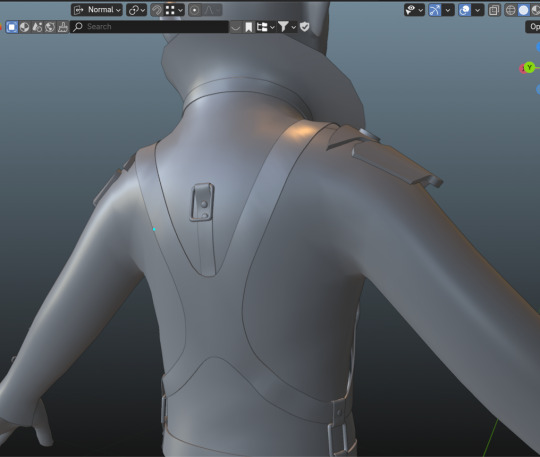Image resolution: width=540 pixels, height=457 pixels.
Task: Toggle the snapping magnet icon
Action: point(157,10)
